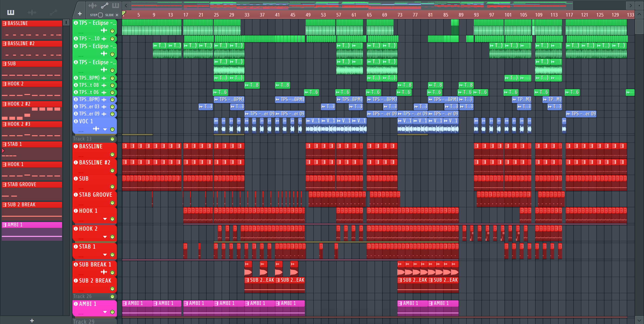This screenshot has width=644, height=324.
Task: Click waveform icon on TPS..er 09 track
Action: [x=104, y=114]
